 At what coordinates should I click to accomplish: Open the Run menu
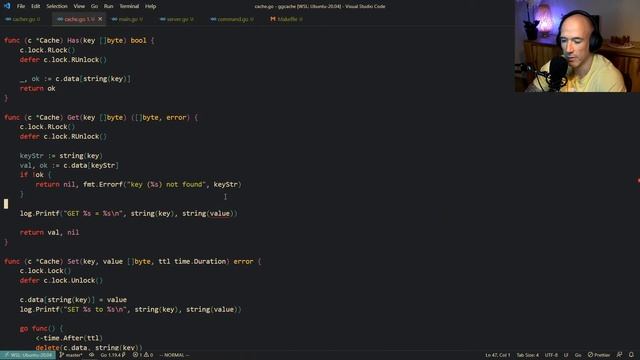[x=108, y=6]
